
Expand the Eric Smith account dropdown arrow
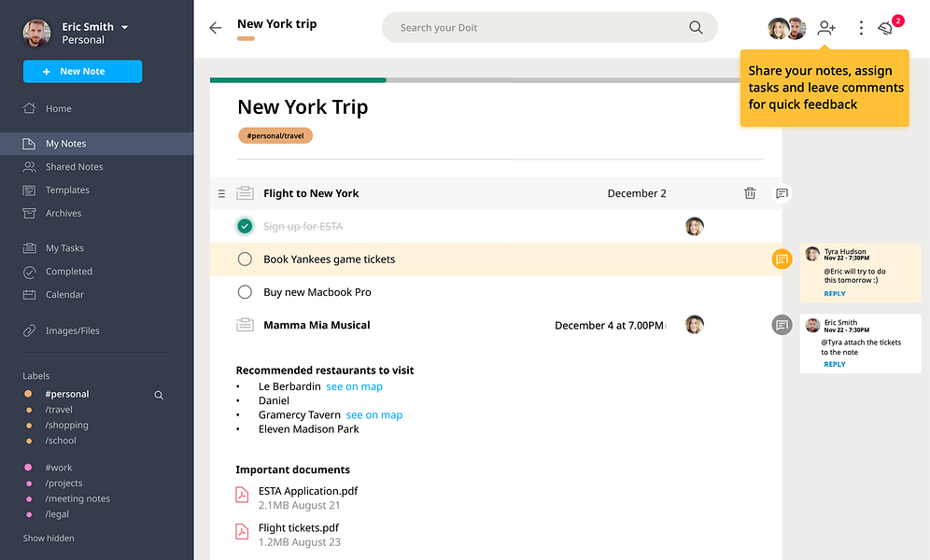[x=124, y=27]
